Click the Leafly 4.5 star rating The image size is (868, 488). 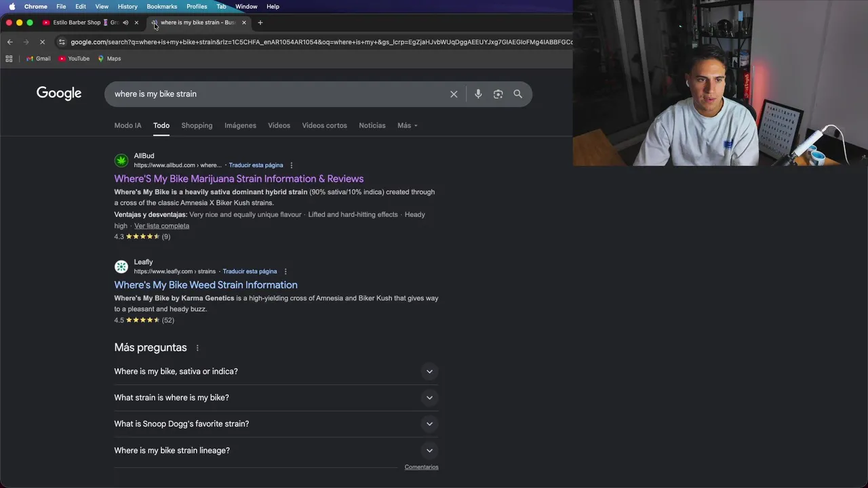tap(144, 320)
